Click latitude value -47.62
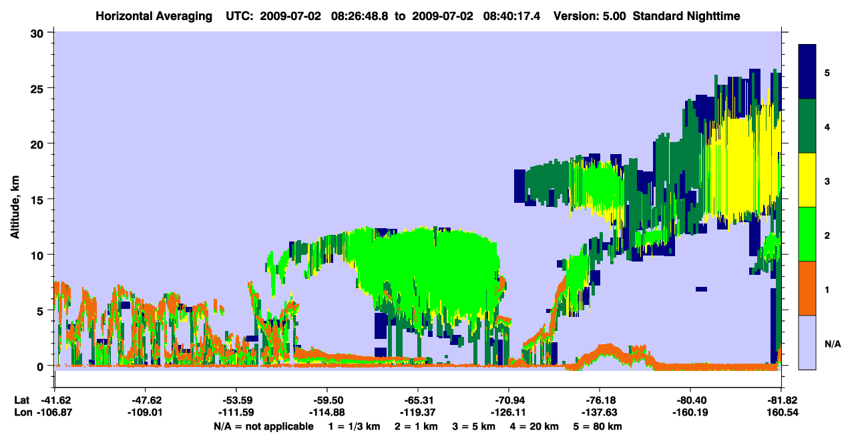 click(x=145, y=400)
